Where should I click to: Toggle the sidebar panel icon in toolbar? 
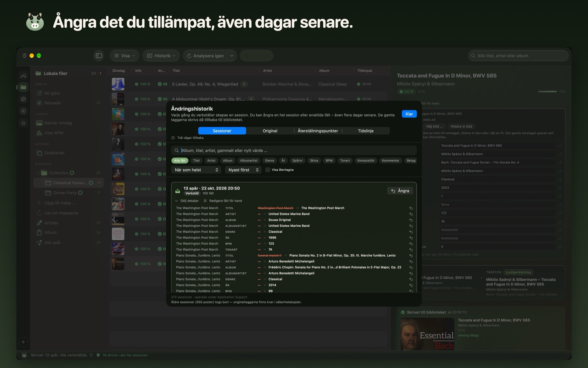(x=99, y=56)
